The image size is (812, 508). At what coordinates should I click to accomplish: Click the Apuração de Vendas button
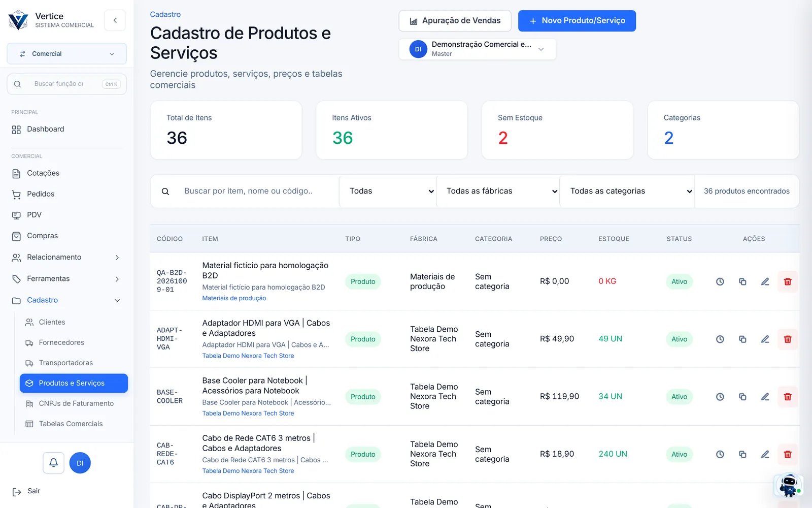click(x=455, y=21)
